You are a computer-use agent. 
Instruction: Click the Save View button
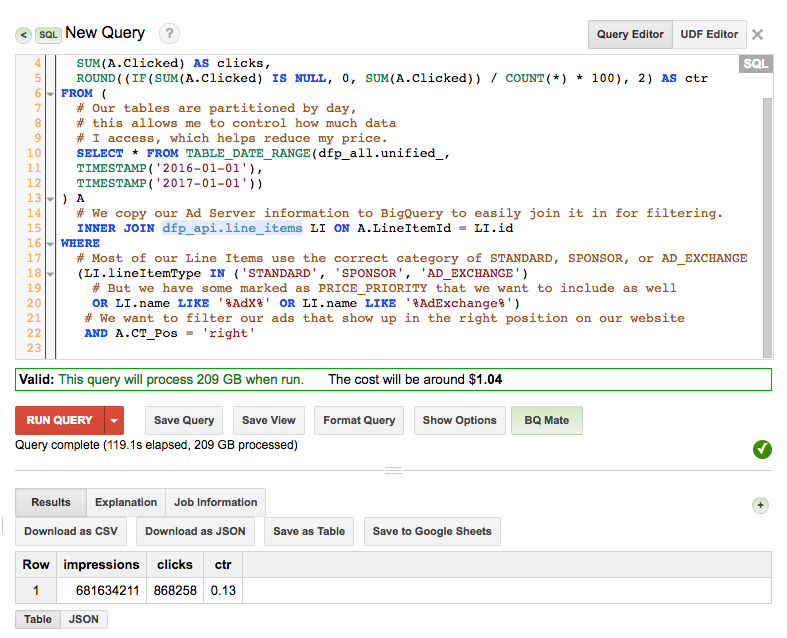(x=269, y=420)
